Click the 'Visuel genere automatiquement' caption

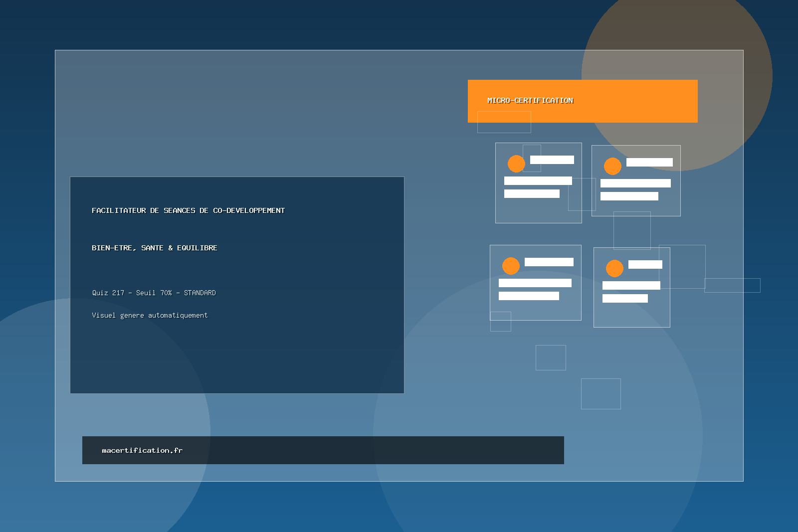(x=150, y=315)
